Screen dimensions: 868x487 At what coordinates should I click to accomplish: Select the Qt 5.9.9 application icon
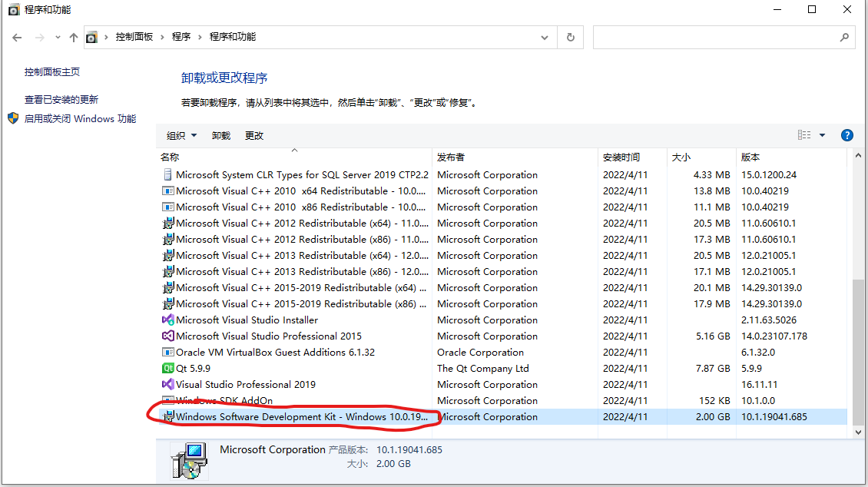pyautogui.click(x=169, y=368)
